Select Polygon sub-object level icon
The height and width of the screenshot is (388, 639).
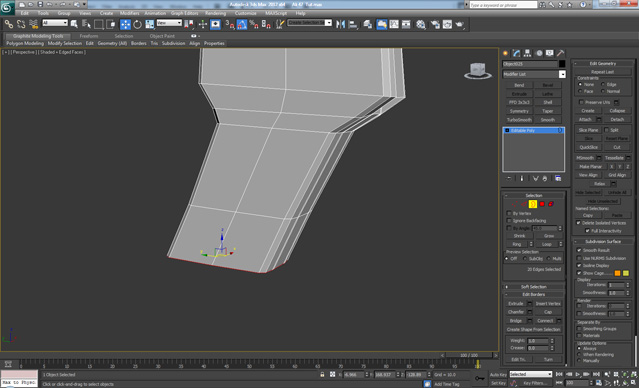(x=542, y=204)
